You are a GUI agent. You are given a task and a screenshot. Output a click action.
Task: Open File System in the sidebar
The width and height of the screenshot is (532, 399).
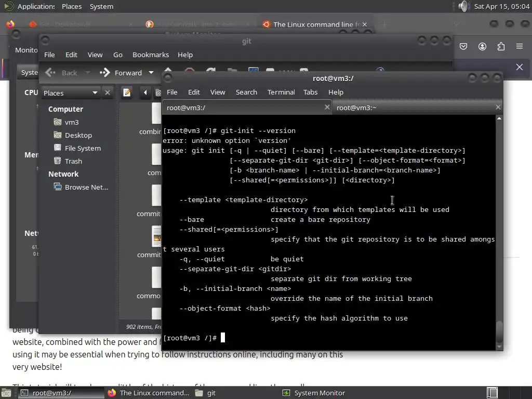click(77, 148)
